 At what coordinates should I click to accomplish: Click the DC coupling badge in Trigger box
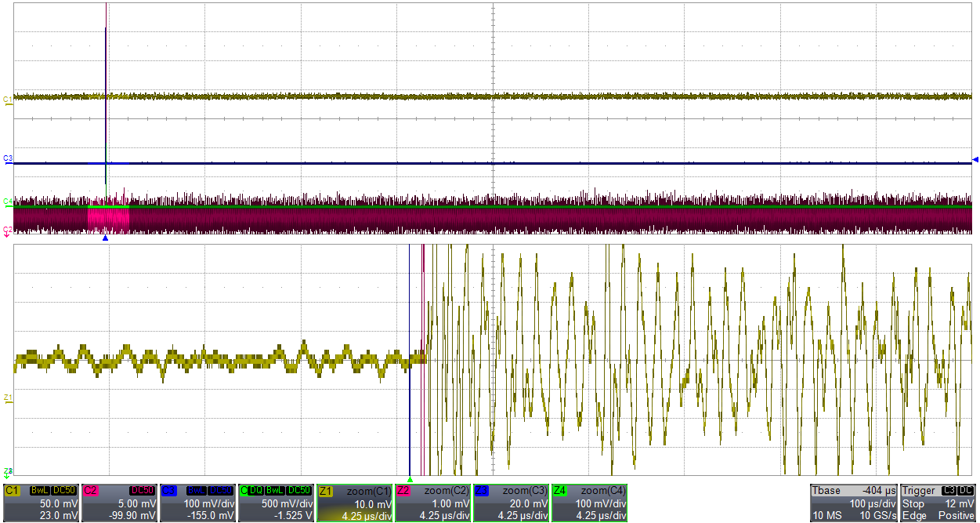pyautogui.click(x=967, y=490)
